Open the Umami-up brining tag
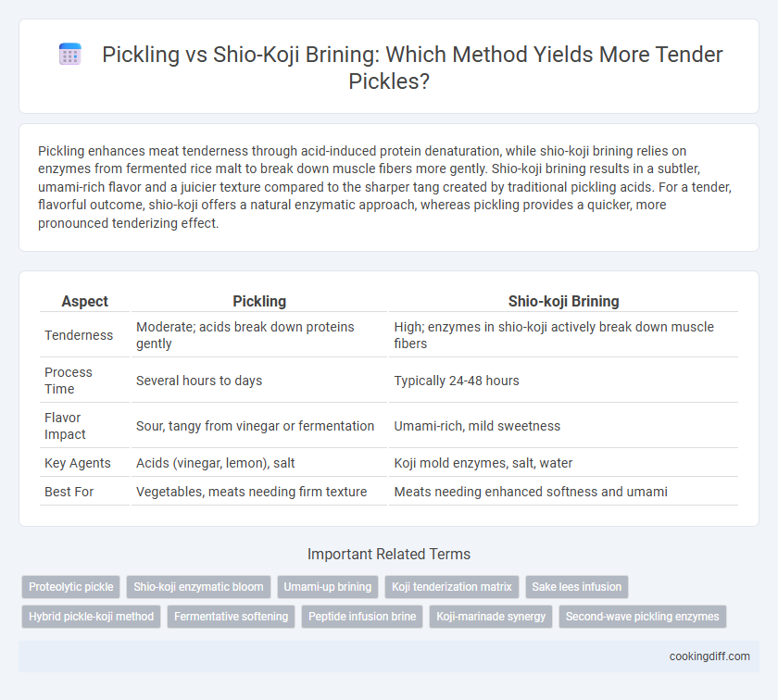The image size is (778, 700). point(328,587)
